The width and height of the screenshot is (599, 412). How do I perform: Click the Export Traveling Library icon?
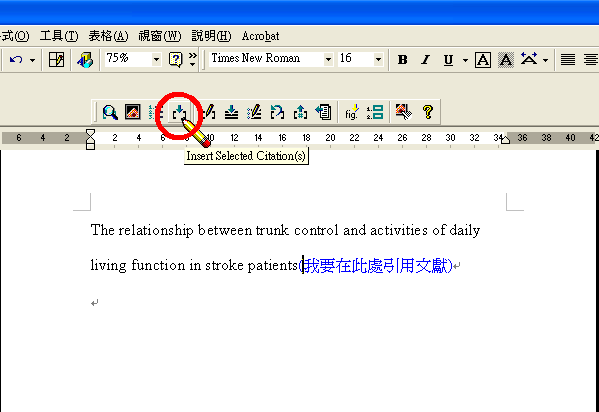[x=323, y=112]
